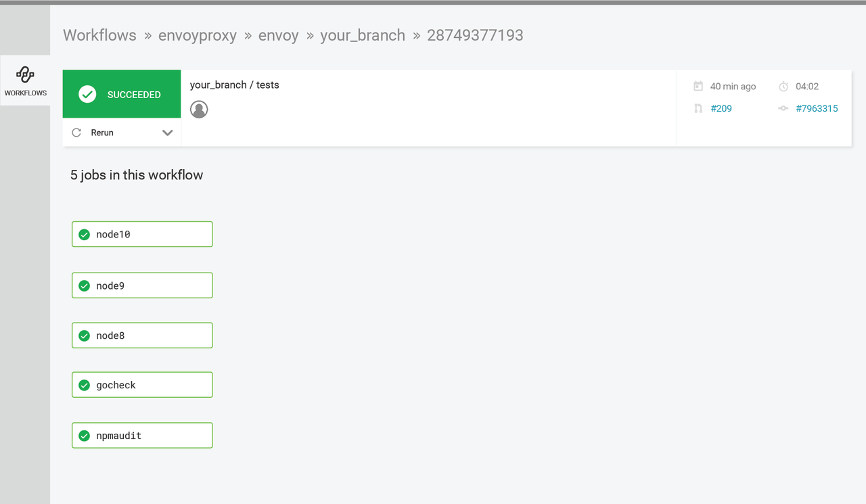Click the user avatar under your_branch / tests
This screenshot has width=866, height=504.
coord(199,109)
